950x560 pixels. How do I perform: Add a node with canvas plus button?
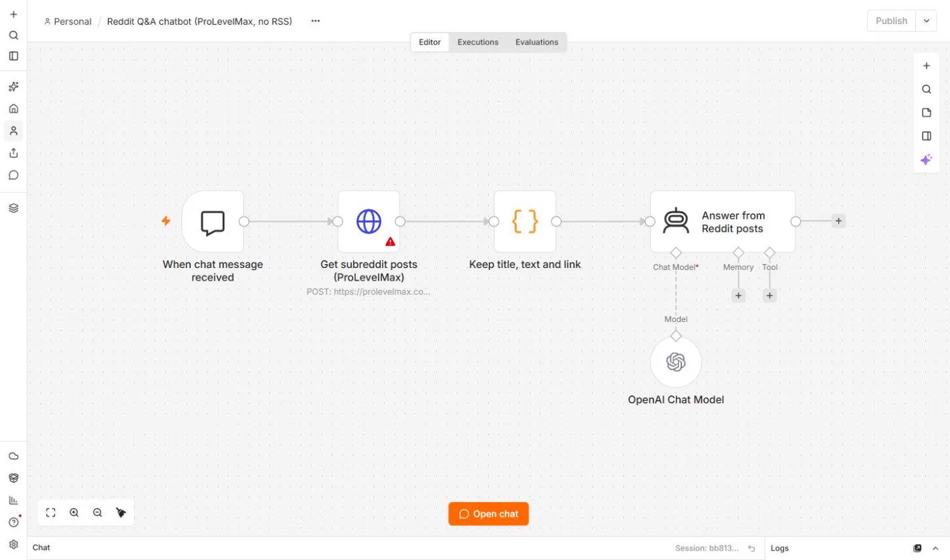[x=926, y=66]
